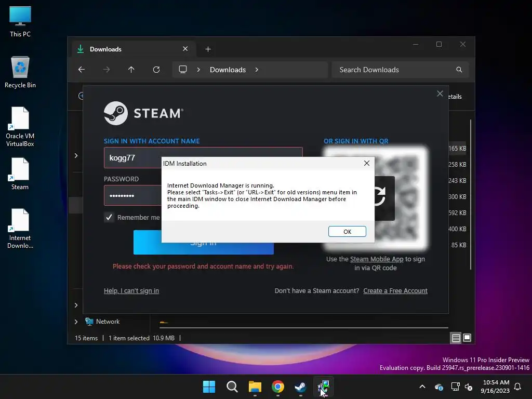Open taskbar Search
This screenshot has width=532, height=399.
pyautogui.click(x=232, y=387)
